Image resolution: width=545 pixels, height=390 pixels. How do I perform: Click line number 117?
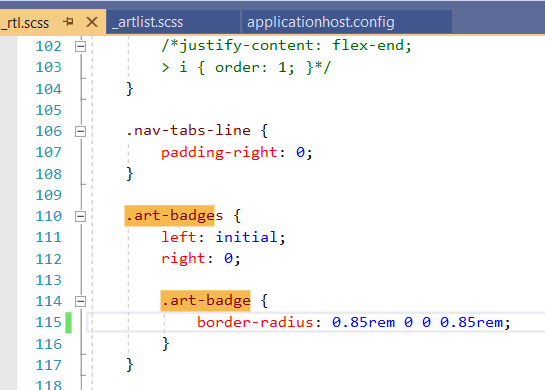(x=49, y=365)
